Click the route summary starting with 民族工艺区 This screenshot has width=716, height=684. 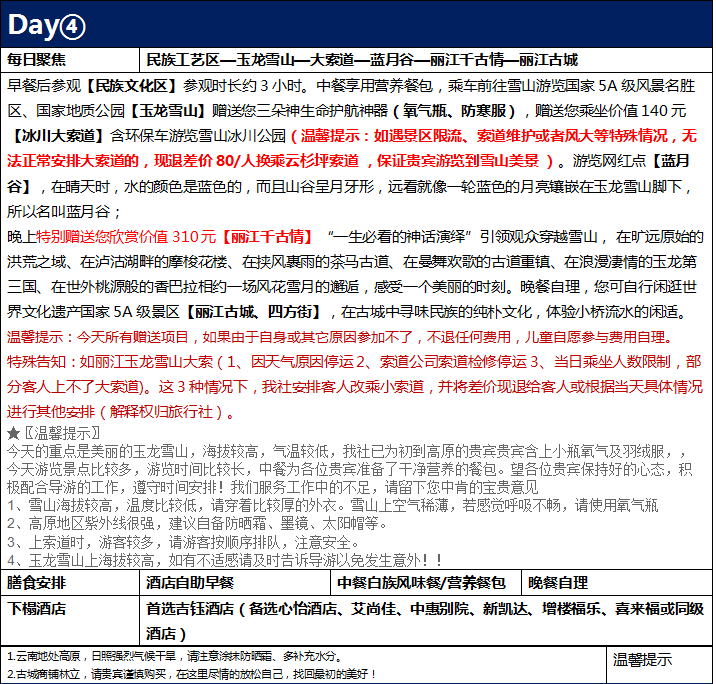pos(361,59)
